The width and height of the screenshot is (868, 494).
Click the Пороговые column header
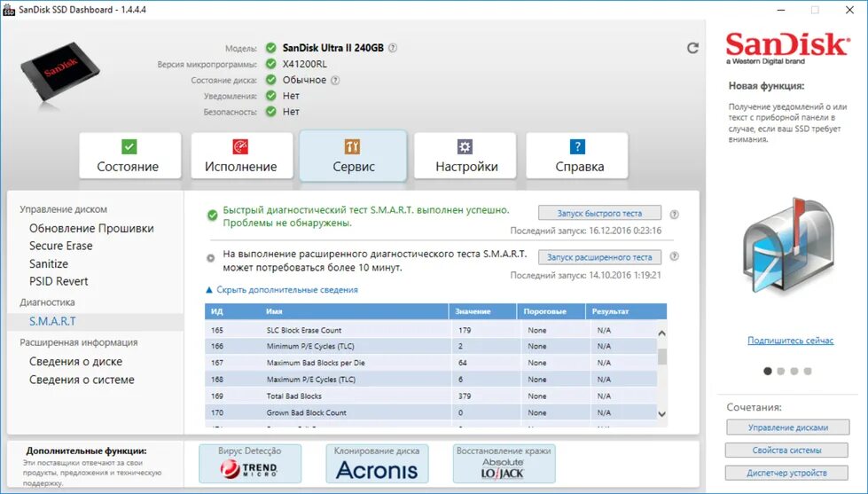click(551, 311)
